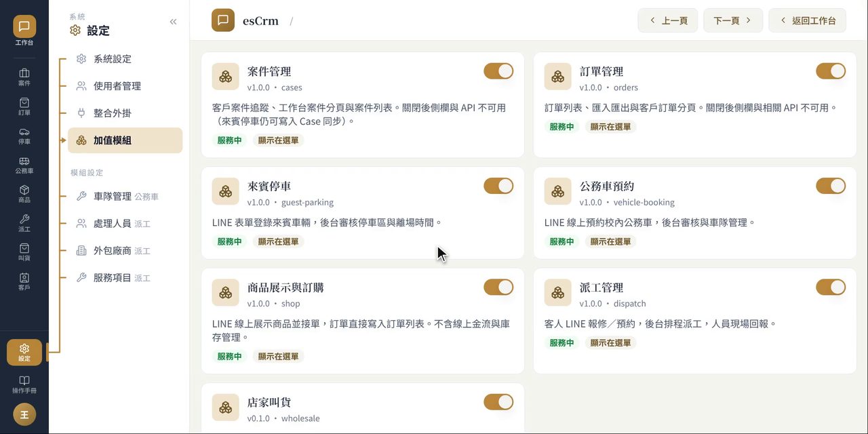Open 外包廠商 派工 settings
Image resolution: width=868 pixels, height=434 pixels.
[125, 251]
